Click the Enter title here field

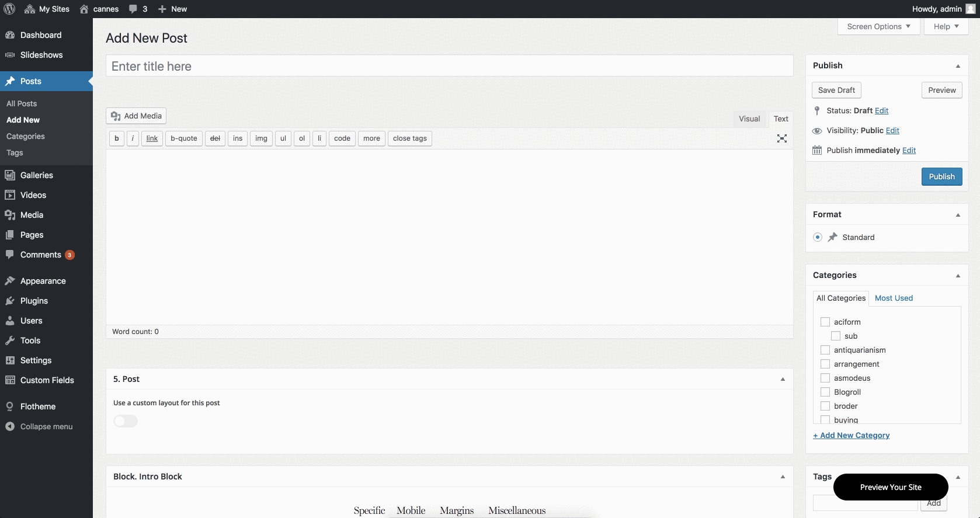[x=449, y=66]
